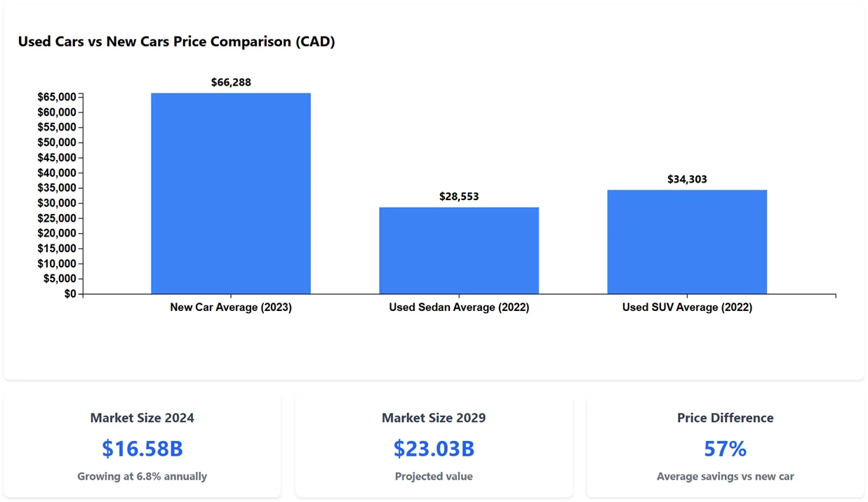This screenshot has width=868, height=502.
Task: Select the $23.03B projected value
Action: tap(434, 448)
